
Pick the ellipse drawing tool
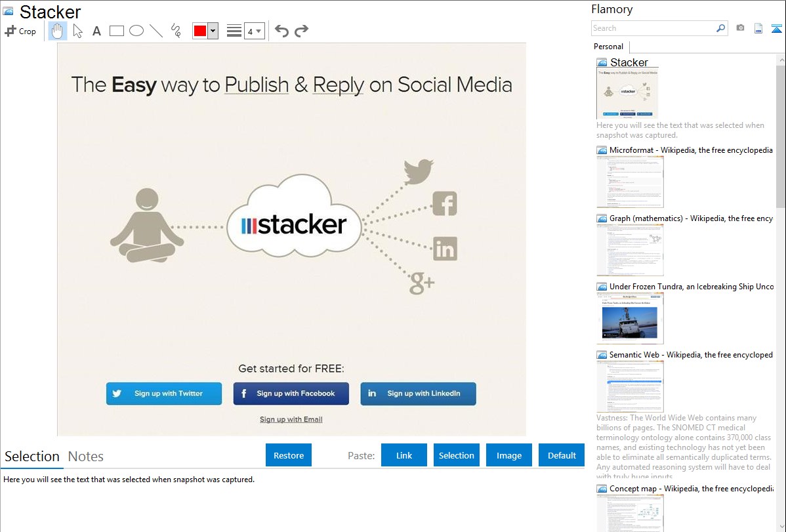pos(136,31)
